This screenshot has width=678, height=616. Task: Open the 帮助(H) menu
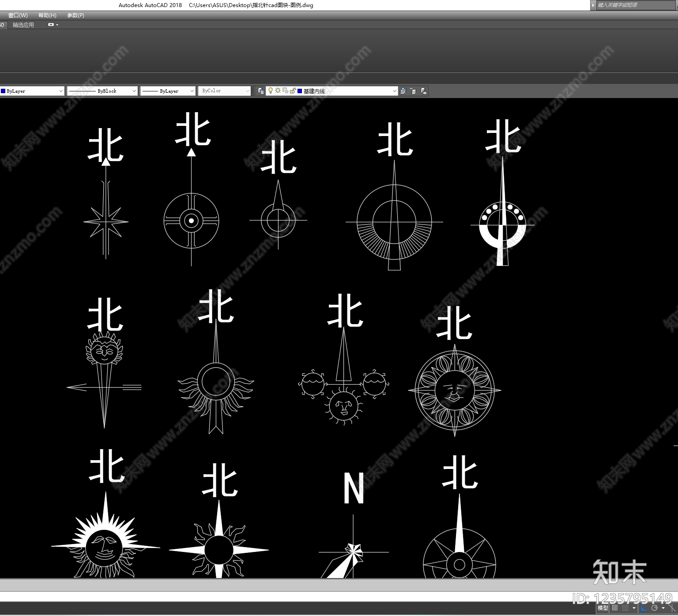[47, 15]
